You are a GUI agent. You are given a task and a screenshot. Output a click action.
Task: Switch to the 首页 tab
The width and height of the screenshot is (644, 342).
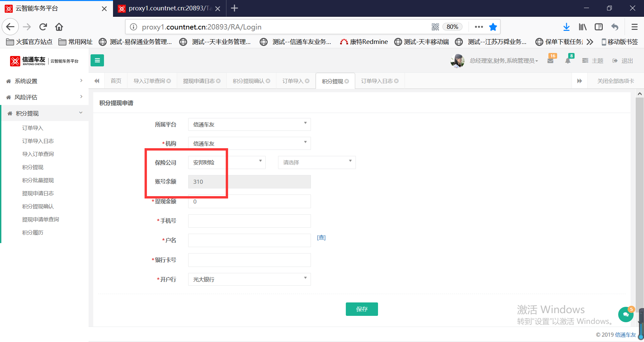click(116, 81)
